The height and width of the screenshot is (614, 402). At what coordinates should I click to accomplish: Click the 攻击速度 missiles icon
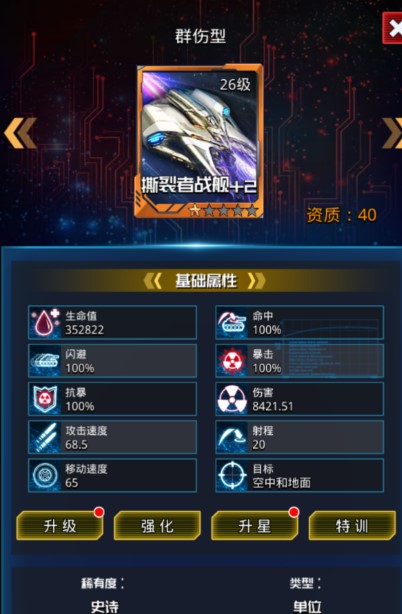[x=45, y=437]
